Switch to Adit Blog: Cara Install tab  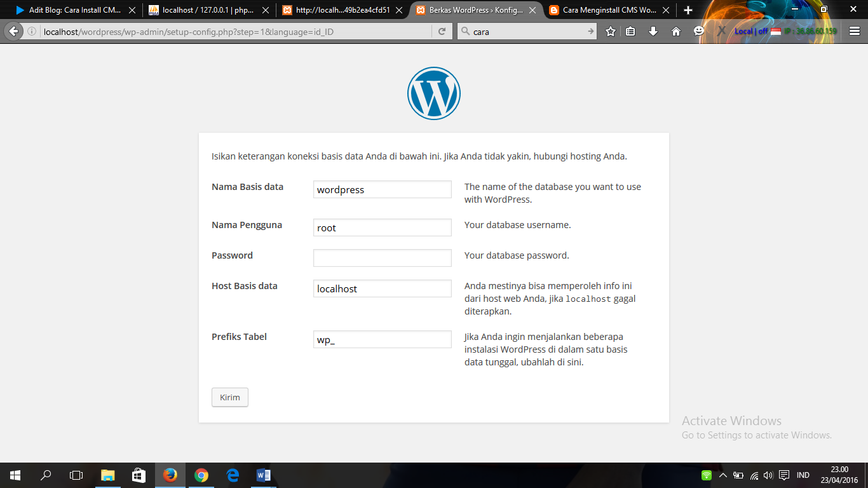coord(75,10)
